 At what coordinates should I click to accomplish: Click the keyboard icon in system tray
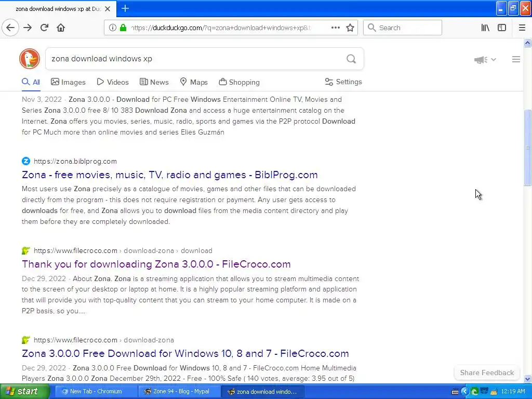coord(455,392)
